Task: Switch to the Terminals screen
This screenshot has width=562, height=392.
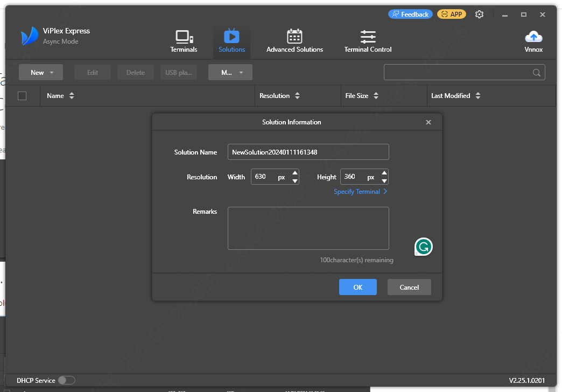Action: click(x=184, y=40)
